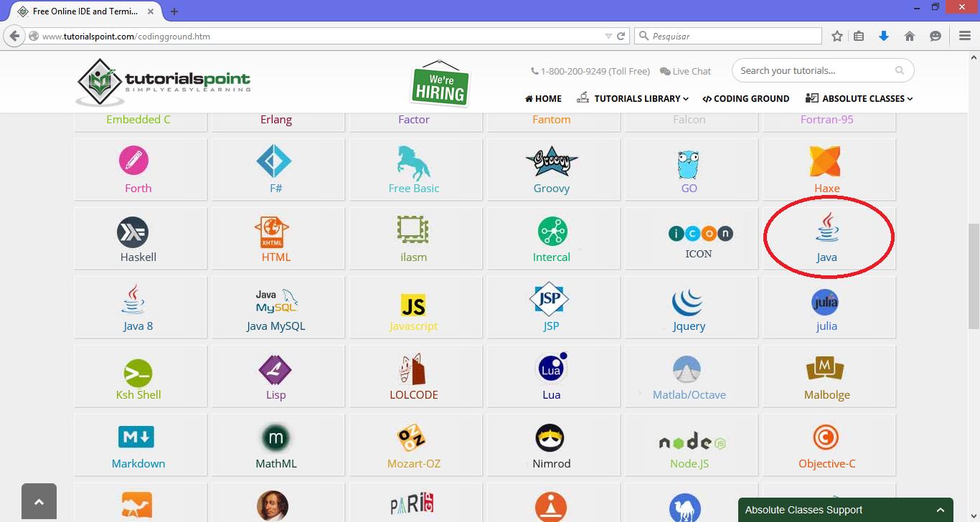The width and height of the screenshot is (980, 522).
Task: Click the We're HIRING sign
Action: 440,84
